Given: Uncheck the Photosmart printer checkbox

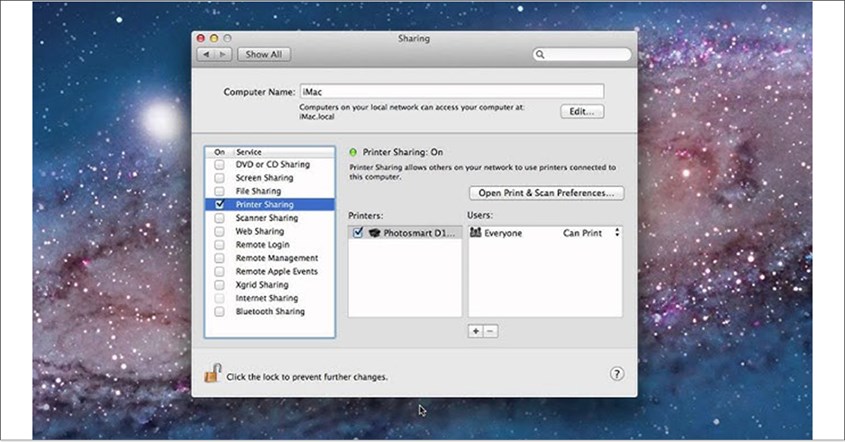Looking at the screenshot, I should click(x=358, y=232).
